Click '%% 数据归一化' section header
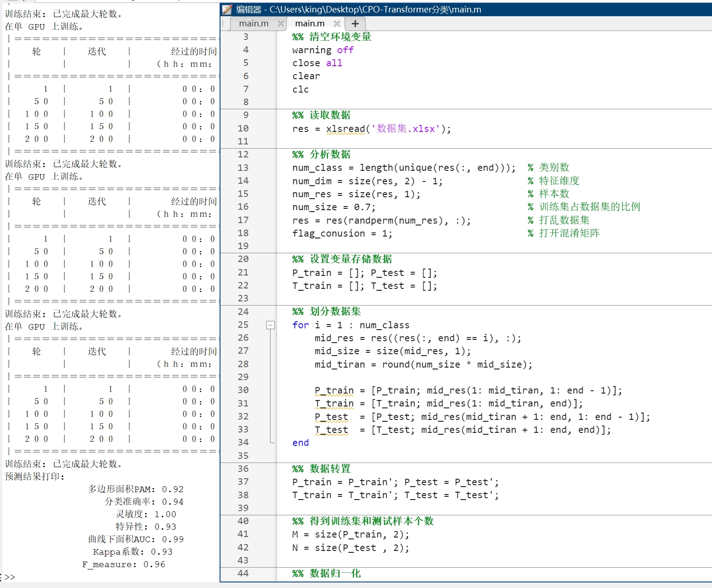Screen dimensions: 712x588 pyautogui.click(x=327, y=574)
